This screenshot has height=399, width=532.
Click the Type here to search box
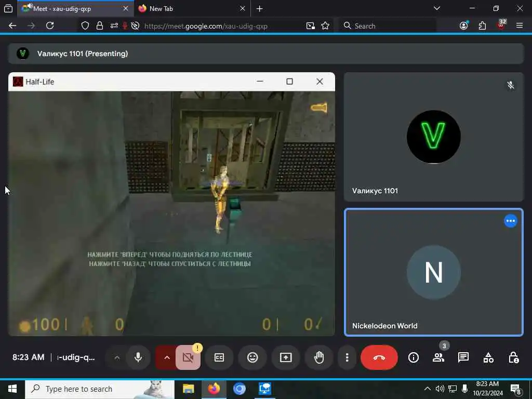coord(100,389)
